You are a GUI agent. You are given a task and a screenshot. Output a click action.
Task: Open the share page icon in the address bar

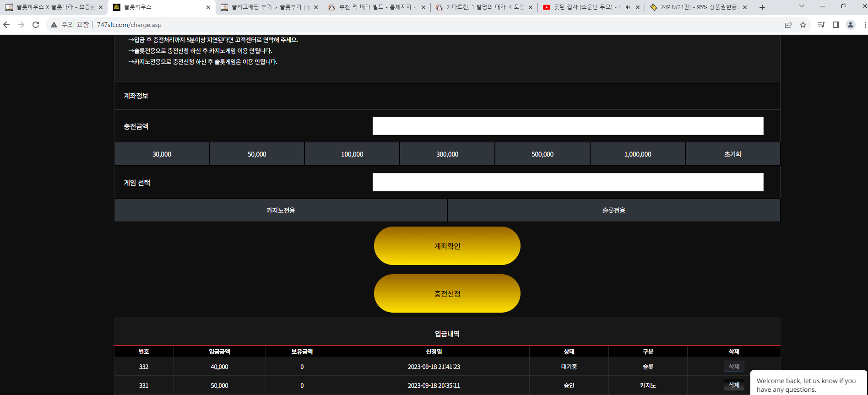(x=788, y=25)
